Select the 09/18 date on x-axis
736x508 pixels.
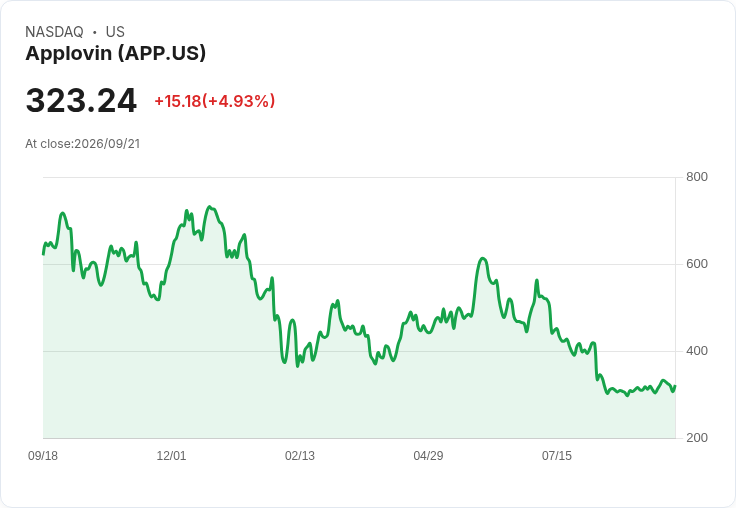pyautogui.click(x=43, y=455)
